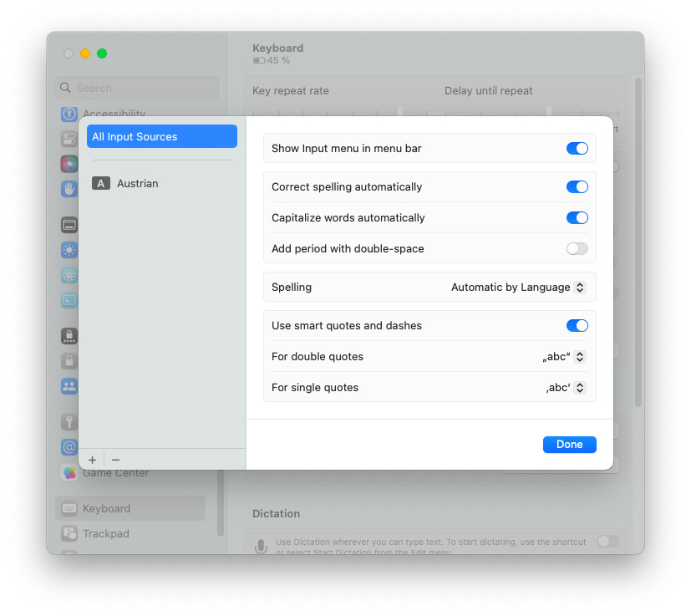Open the Privacy hand icon in sidebar
This screenshot has width=691, height=616.
(69, 189)
